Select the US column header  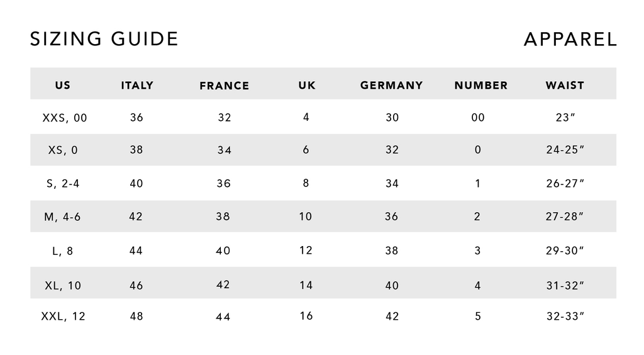63,85
